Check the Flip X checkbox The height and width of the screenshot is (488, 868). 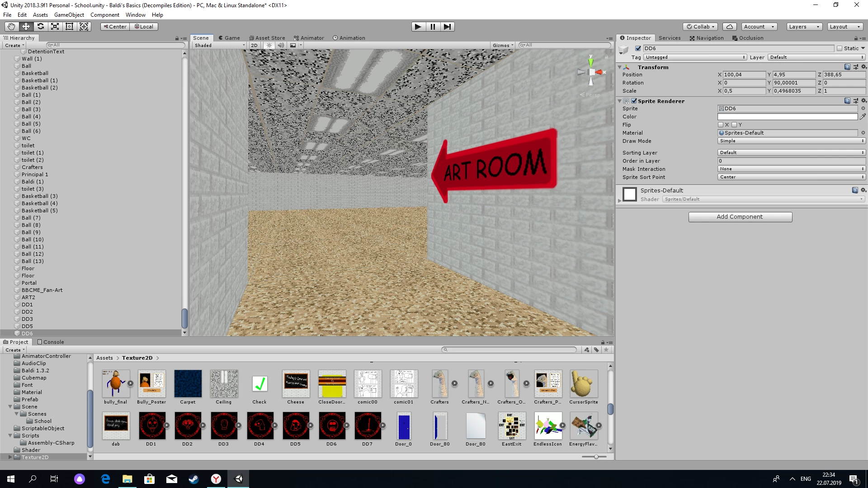click(x=721, y=125)
